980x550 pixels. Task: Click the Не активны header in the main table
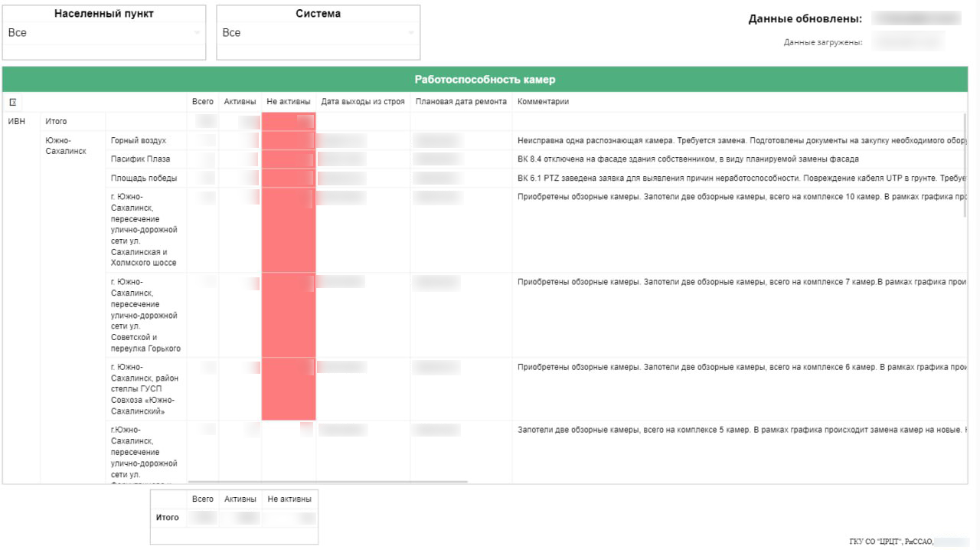tap(289, 102)
